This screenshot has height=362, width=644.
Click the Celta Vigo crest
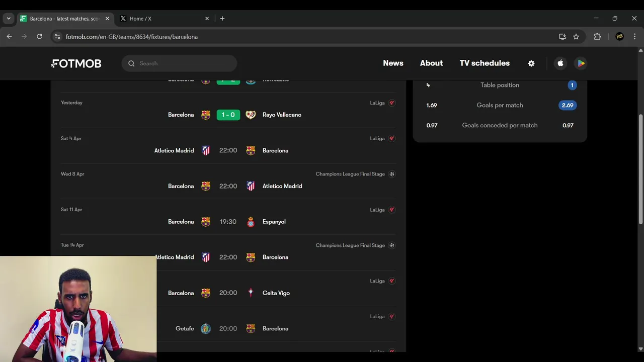coord(251,293)
